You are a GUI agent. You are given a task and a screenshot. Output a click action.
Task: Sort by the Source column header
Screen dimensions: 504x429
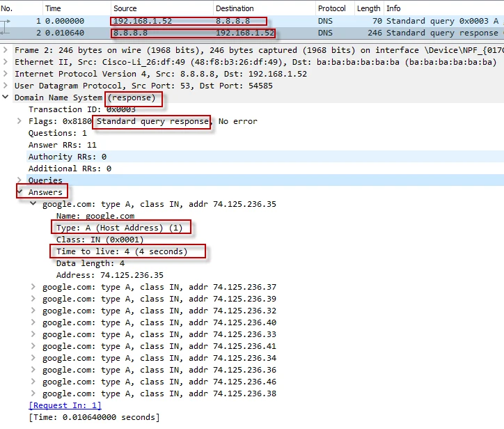tap(125, 8)
